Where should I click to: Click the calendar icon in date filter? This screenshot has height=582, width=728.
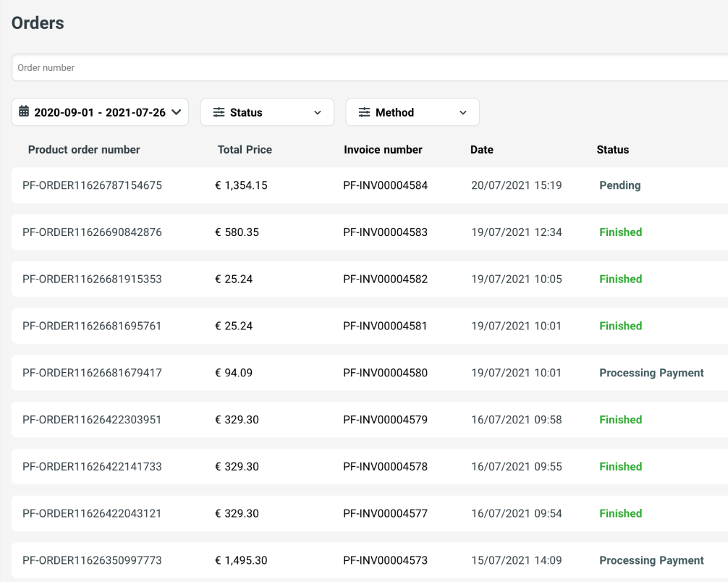[x=24, y=111]
